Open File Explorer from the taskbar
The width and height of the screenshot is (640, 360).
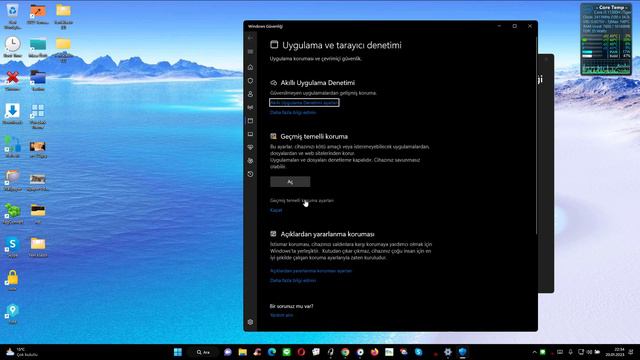click(x=242, y=352)
